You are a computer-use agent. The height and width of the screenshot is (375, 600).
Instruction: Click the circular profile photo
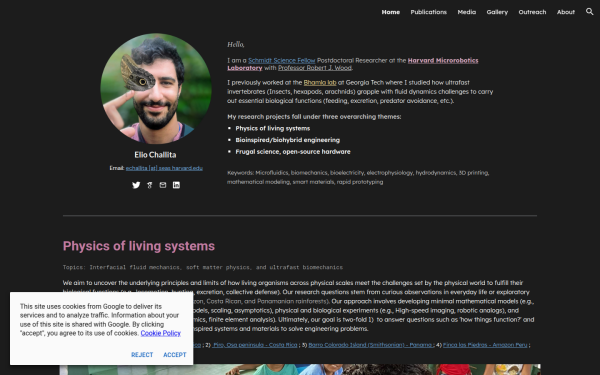(156, 88)
